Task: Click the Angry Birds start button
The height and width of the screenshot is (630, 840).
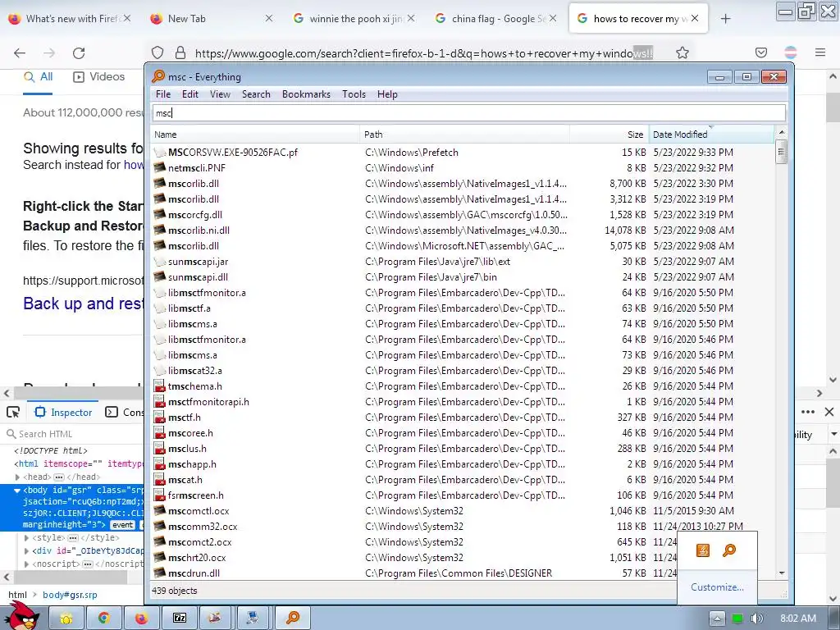Action: coord(23,616)
